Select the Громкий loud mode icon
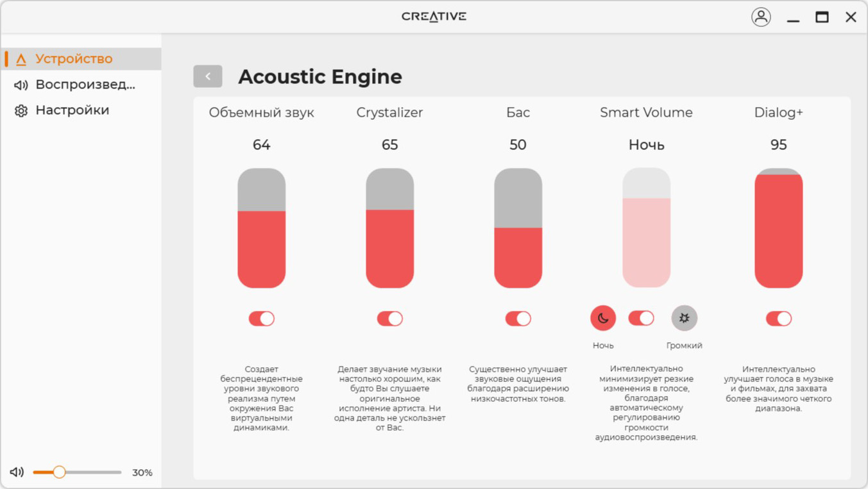The height and width of the screenshot is (489, 868). click(685, 318)
